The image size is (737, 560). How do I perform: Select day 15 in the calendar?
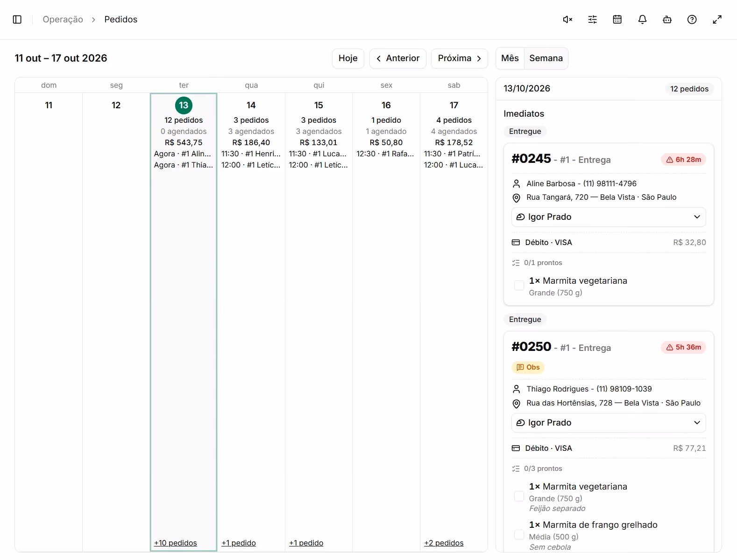click(x=319, y=105)
